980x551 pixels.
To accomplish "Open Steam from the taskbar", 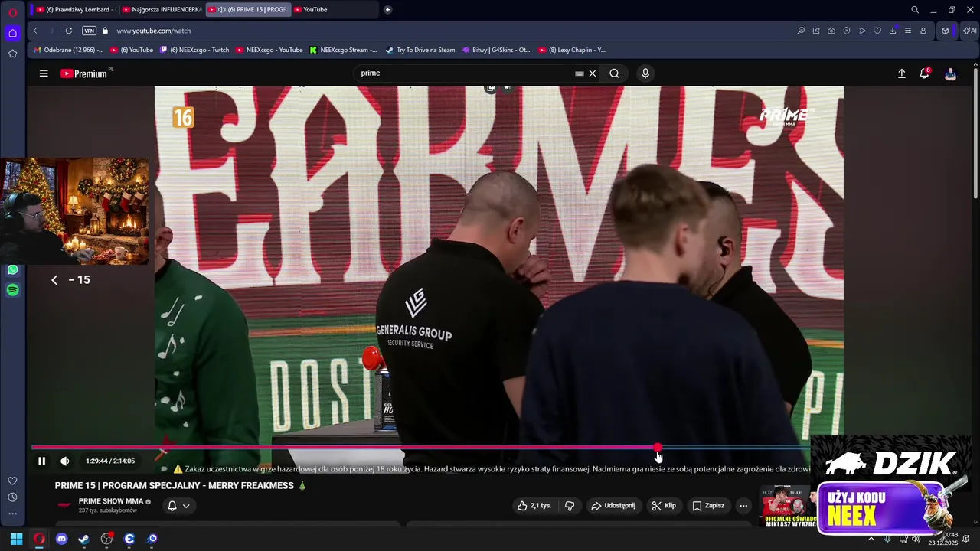I will (83, 539).
